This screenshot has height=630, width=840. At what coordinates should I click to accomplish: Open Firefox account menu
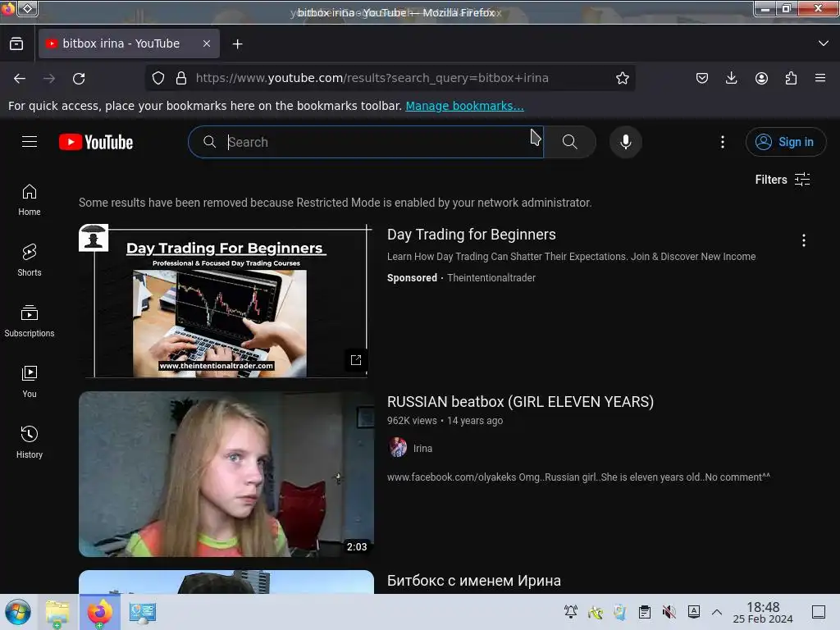761,78
